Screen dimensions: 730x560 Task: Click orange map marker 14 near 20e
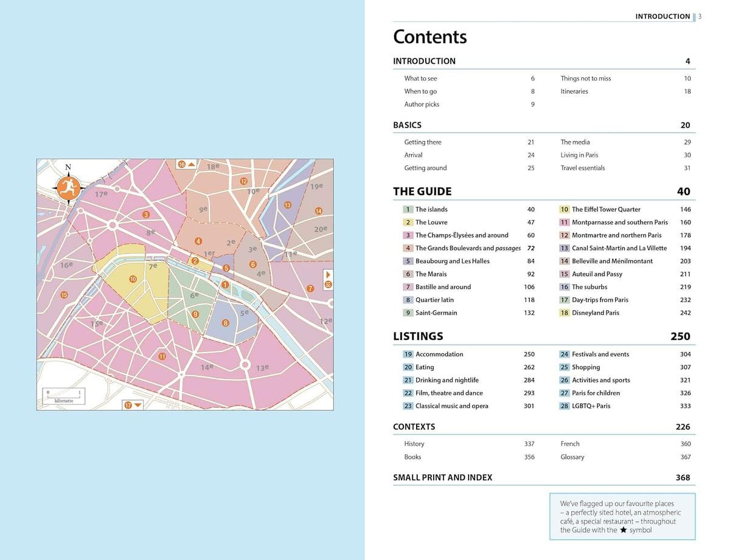(x=318, y=211)
